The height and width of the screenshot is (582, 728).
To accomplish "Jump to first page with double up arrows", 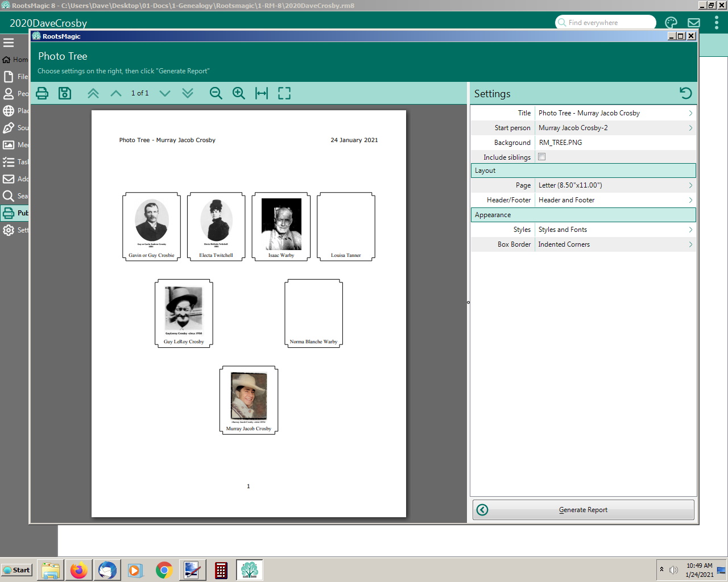I will pos(93,93).
